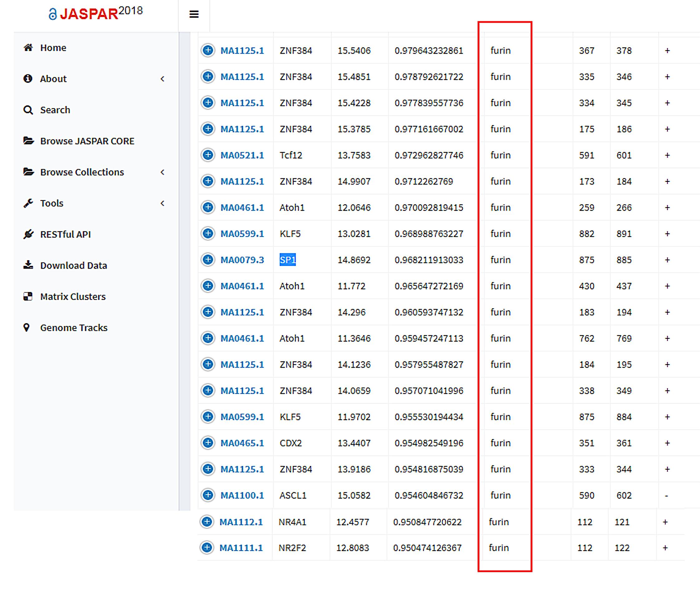Click the JASPAR 2018 logo
This screenshot has width=700, height=589.
96,13
